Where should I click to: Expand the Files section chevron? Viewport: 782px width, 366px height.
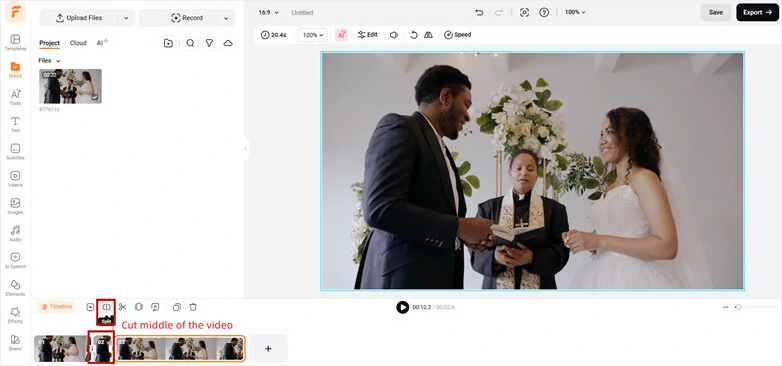click(58, 61)
